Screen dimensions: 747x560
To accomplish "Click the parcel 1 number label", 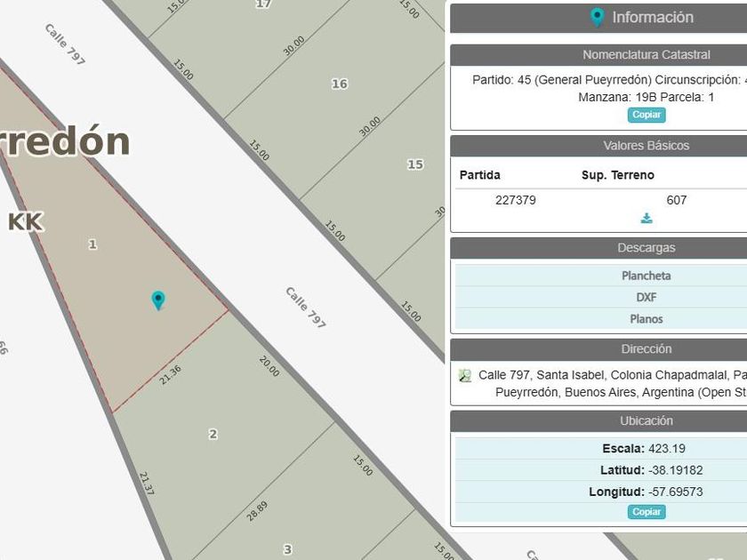I will click(x=92, y=244).
